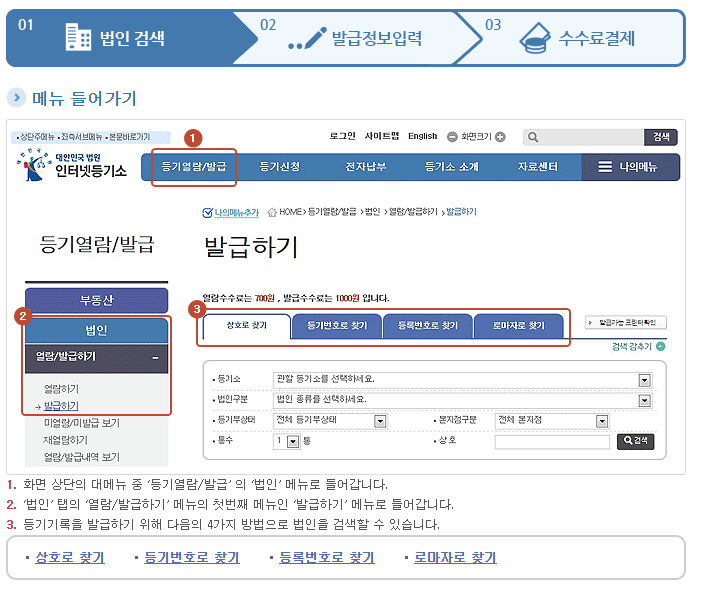Open 열람하기 in the sidebar

[x=61, y=389]
